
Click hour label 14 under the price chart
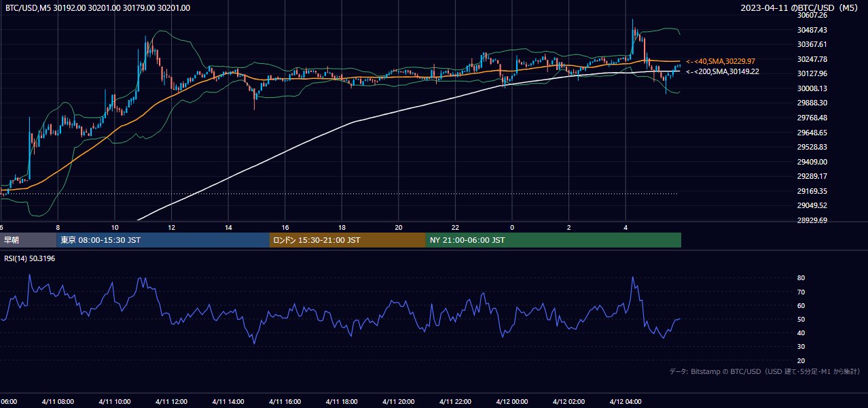[x=228, y=228]
